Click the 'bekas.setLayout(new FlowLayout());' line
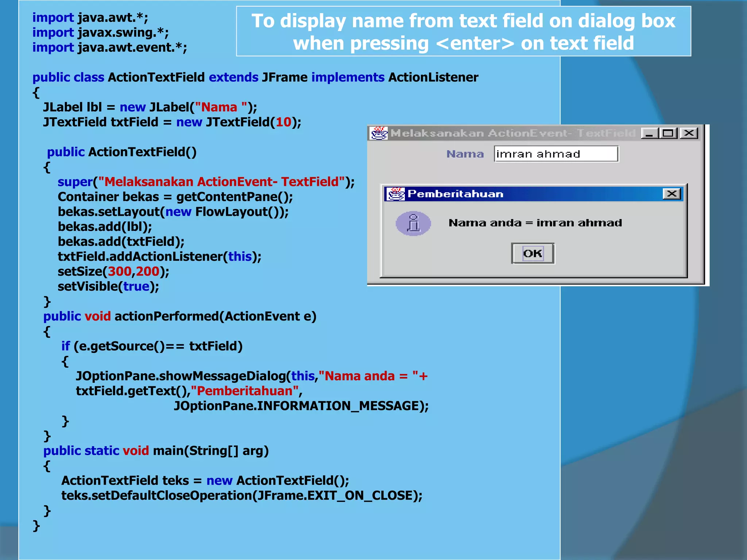Image resolution: width=747 pixels, height=560 pixels. (173, 212)
